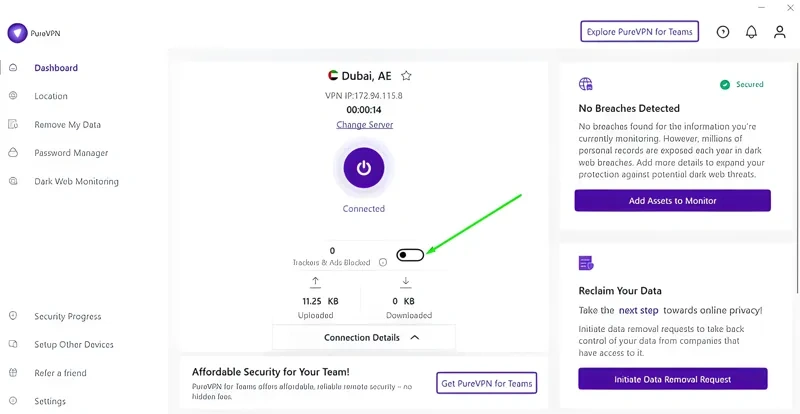800x414 pixels.
Task: Click the Trackers & Ads Blocked info icon
Action: (x=382, y=263)
